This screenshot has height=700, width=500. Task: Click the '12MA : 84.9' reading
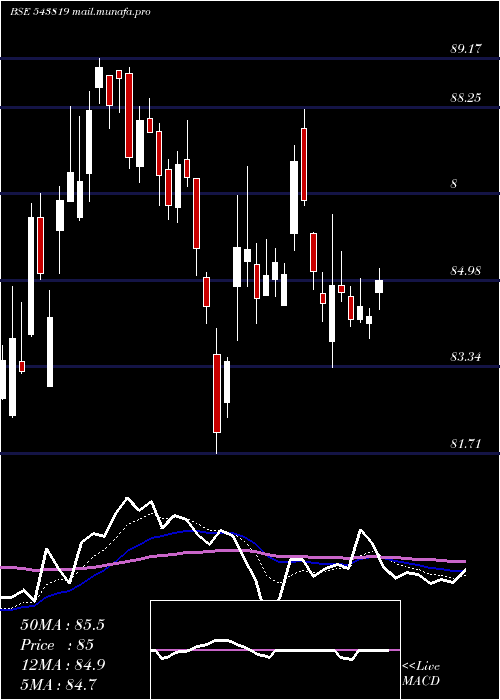[x=63, y=665]
